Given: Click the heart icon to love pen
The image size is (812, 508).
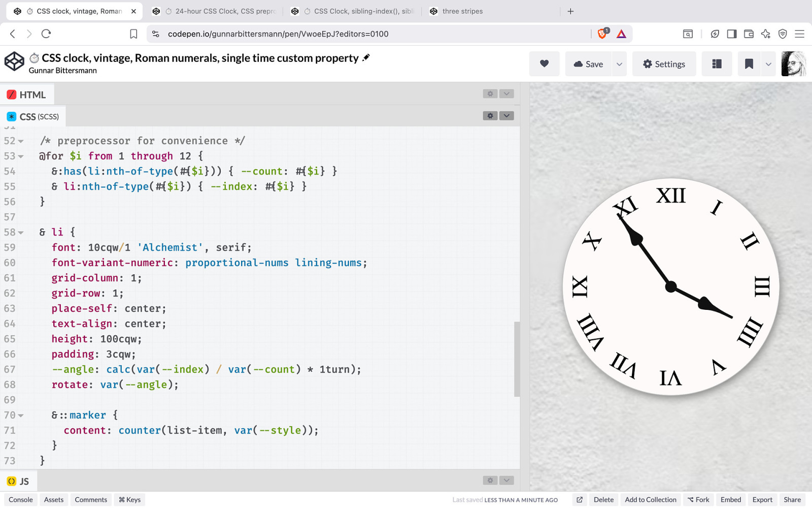Looking at the screenshot, I should pyautogui.click(x=544, y=64).
